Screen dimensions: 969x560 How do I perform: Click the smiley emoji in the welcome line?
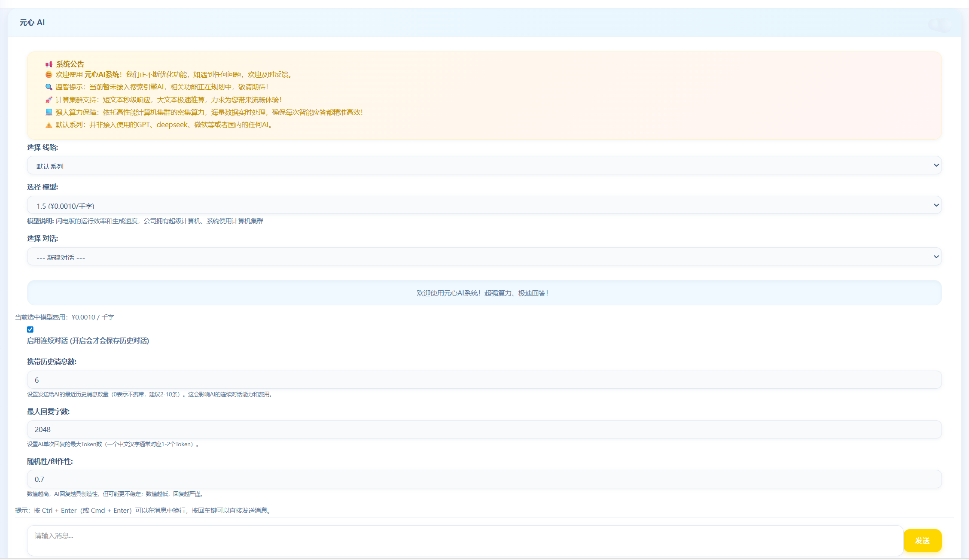click(49, 75)
